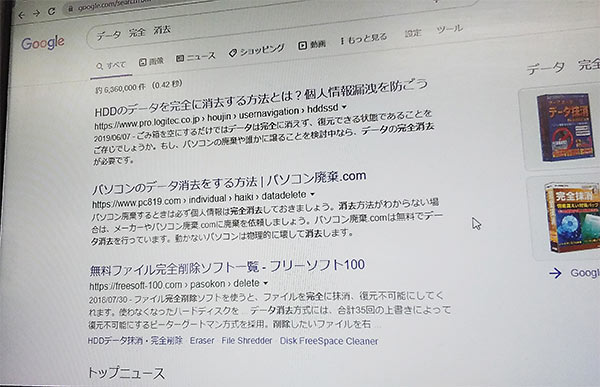Go forward with browser forward arrow
The image size is (600, 387).
[36, 13]
